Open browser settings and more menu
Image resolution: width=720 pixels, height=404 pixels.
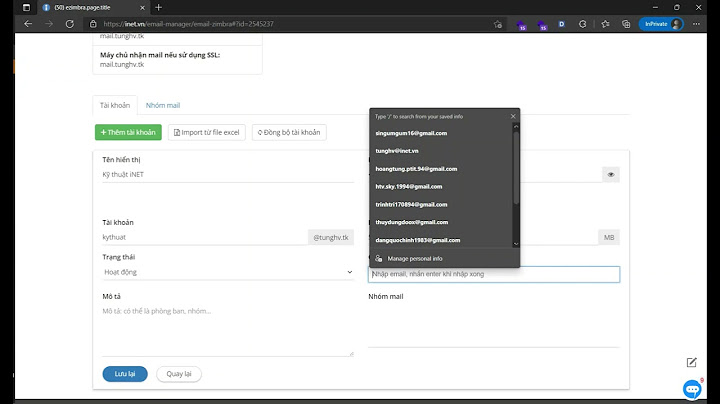coord(696,24)
